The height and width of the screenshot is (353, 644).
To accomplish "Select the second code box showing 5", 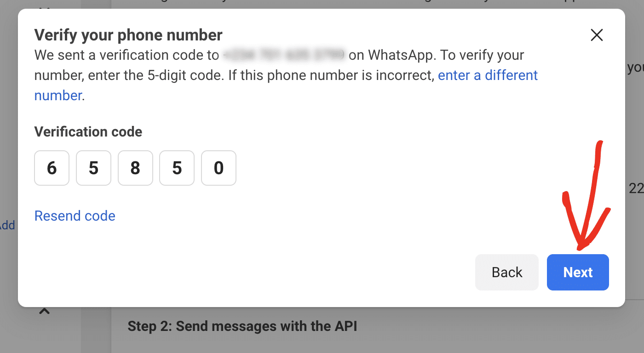I will click(x=93, y=168).
